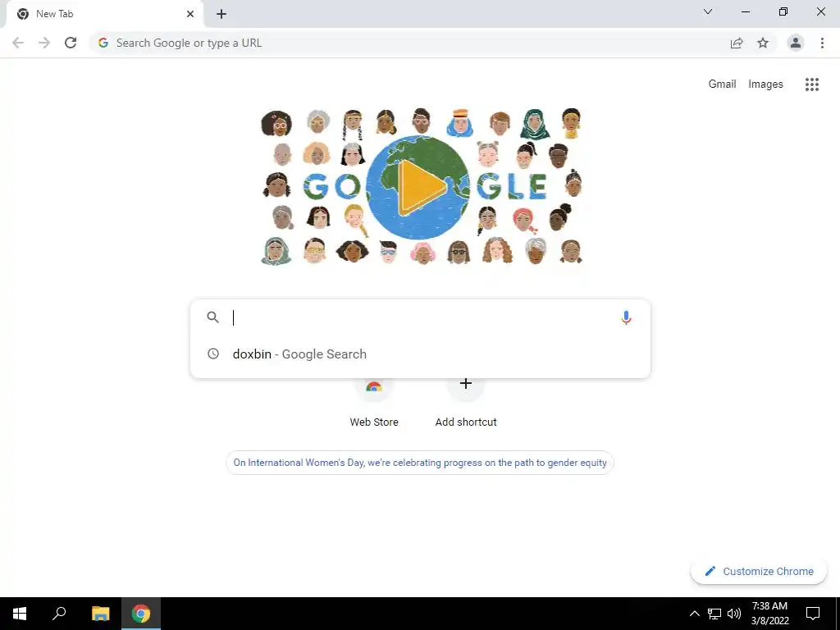Open a new tab with plus button

pos(221,14)
